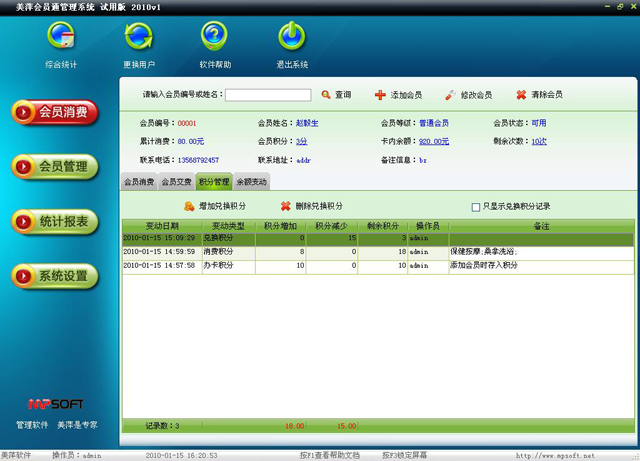640x461 pixels.
Task: Click the red X 清除会员 icon
Action: (x=521, y=95)
